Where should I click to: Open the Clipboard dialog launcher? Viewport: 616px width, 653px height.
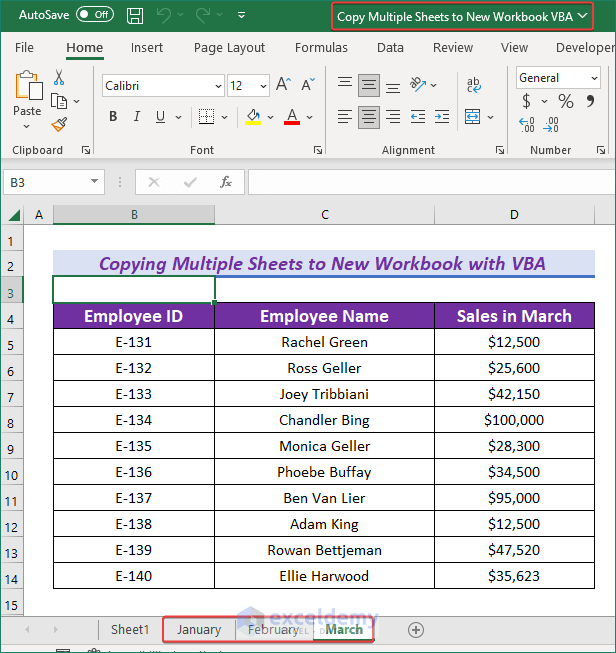point(86,150)
